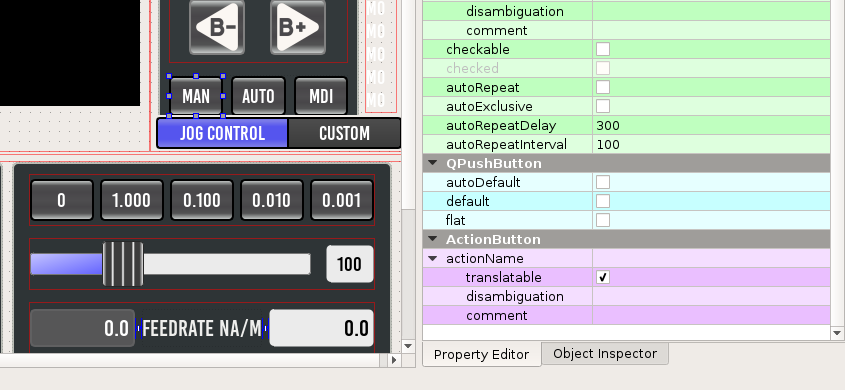Toggle the flat property checkbox
The height and width of the screenshot is (390, 845).
[x=602, y=220]
